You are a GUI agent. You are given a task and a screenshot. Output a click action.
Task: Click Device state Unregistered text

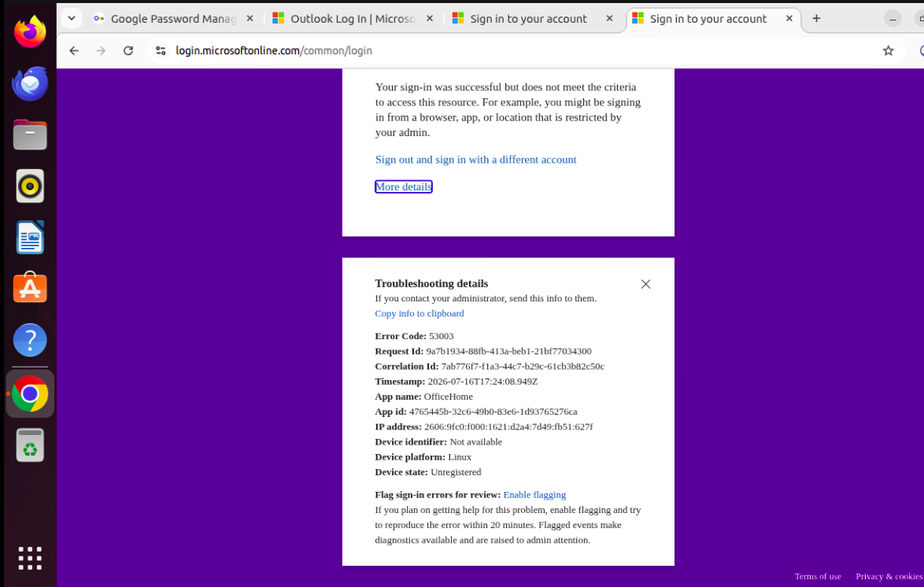point(428,472)
